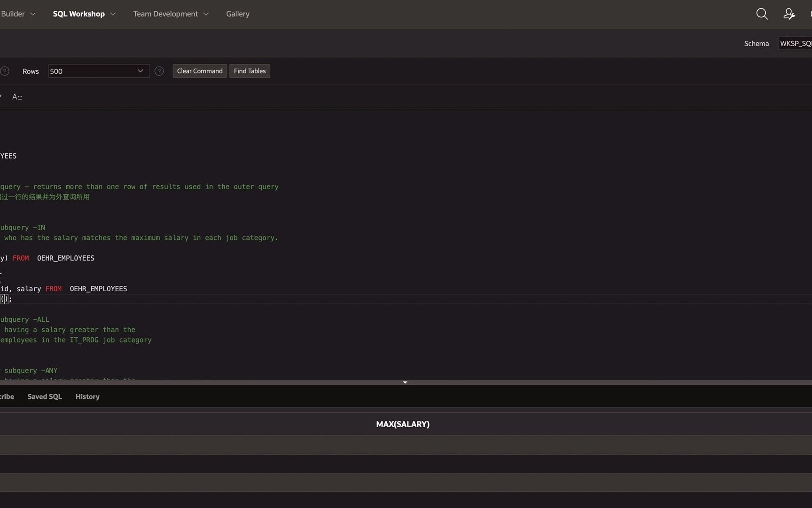The image size is (812, 508).
Task: Click the help icon next to Rows
Action: (159, 71)
